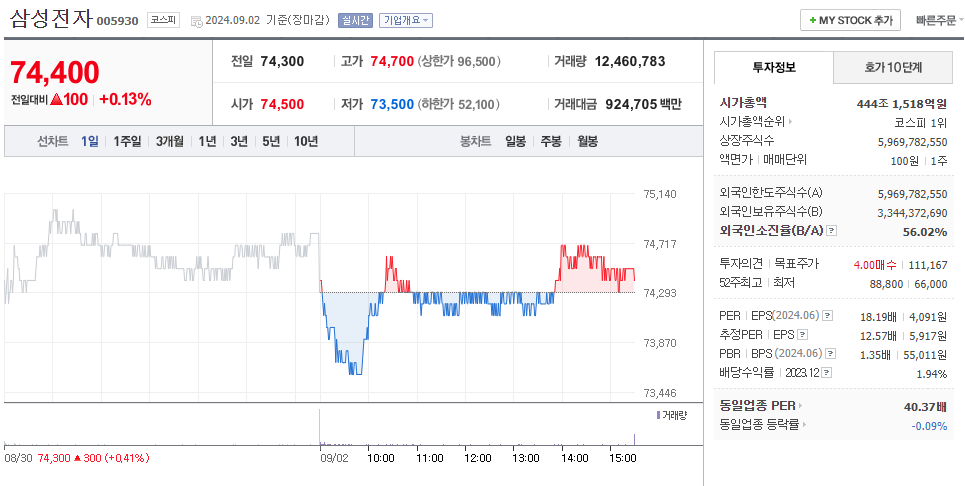Image resolution: width=965 pixels, height=486 pixels.
Task: Click the 배당수익률 value 1.94%
Action: [x=933, y=373]
